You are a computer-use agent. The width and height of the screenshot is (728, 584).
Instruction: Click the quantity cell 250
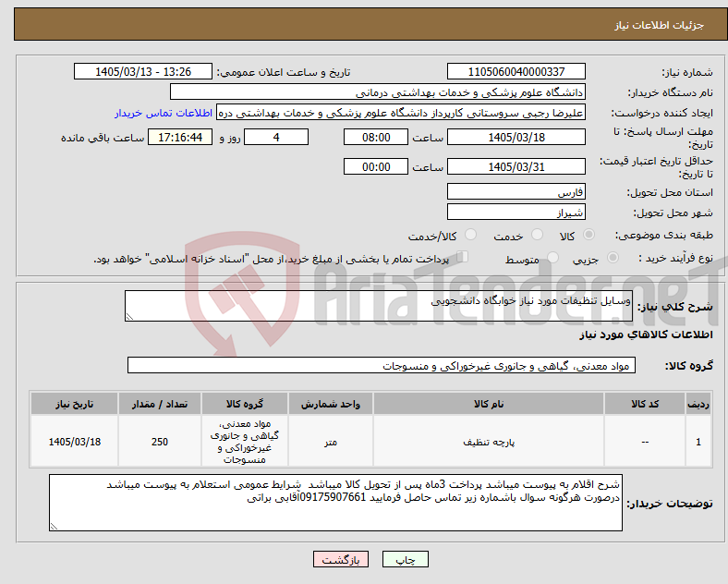click(160, 442)
